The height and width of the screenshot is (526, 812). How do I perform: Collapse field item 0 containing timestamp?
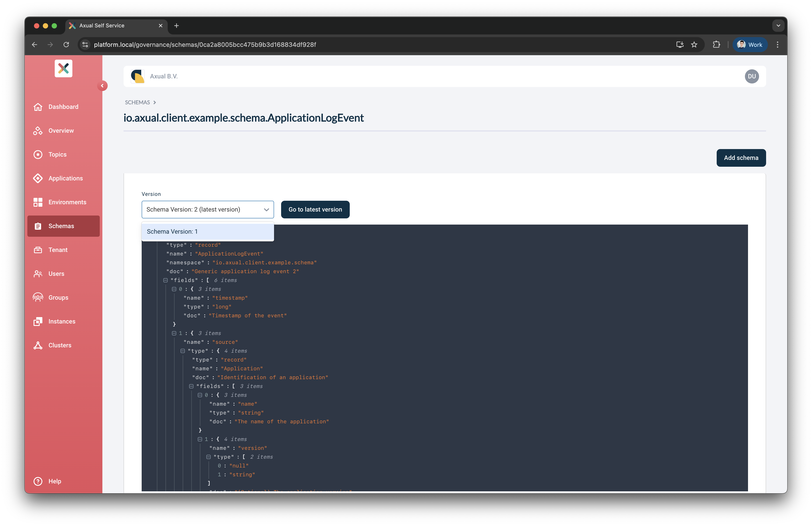[x=174, y=289]
